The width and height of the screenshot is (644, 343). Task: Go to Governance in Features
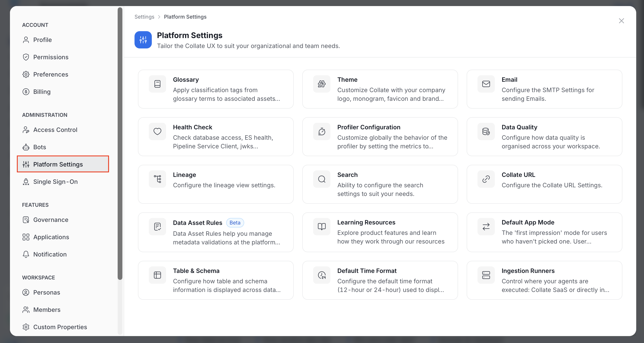pos(63,220)
